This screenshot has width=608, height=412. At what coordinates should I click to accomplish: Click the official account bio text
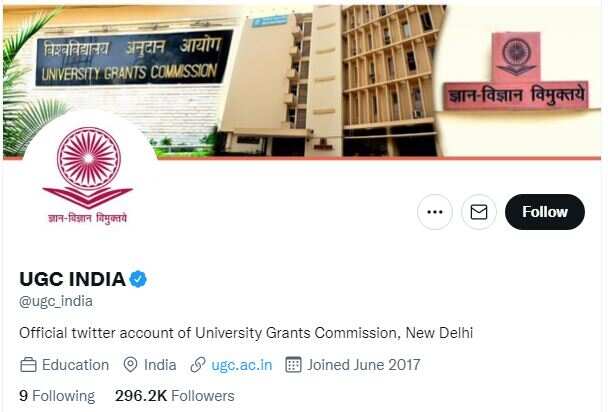(246, 333)
